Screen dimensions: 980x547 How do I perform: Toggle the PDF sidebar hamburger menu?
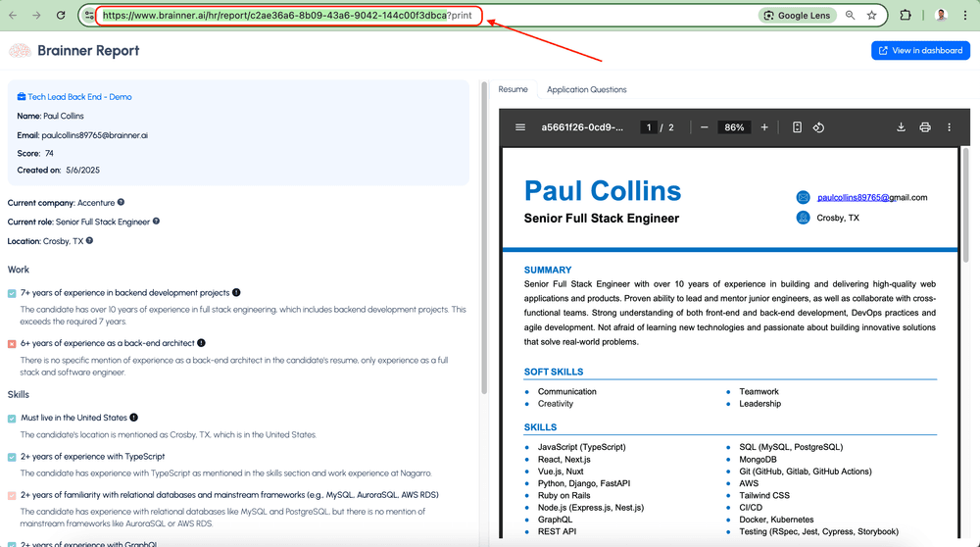(520, 127)
